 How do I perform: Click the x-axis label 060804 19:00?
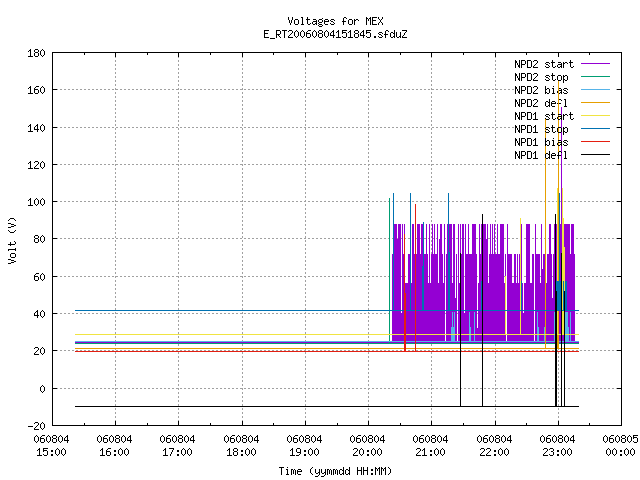(x=304, y=446)
